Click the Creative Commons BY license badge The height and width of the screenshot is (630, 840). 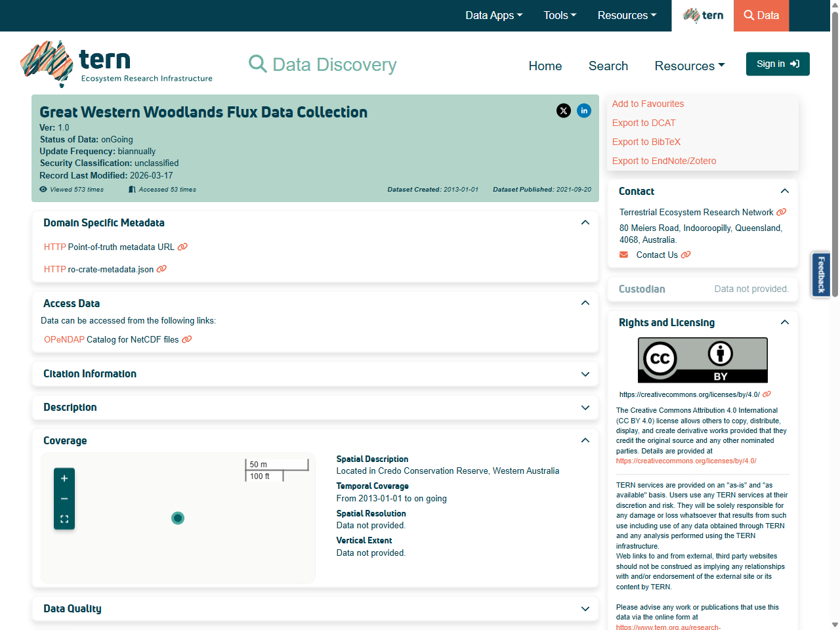pos(703,360)
